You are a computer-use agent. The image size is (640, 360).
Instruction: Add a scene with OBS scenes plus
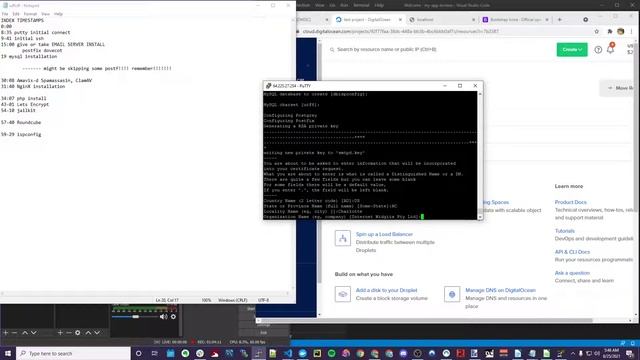(6, 333)
